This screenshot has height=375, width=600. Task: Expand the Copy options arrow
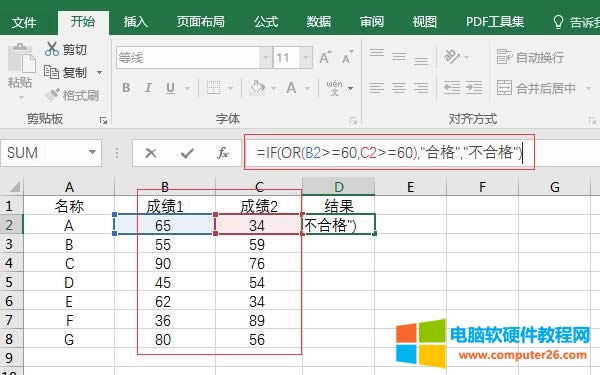click(99, 72)
